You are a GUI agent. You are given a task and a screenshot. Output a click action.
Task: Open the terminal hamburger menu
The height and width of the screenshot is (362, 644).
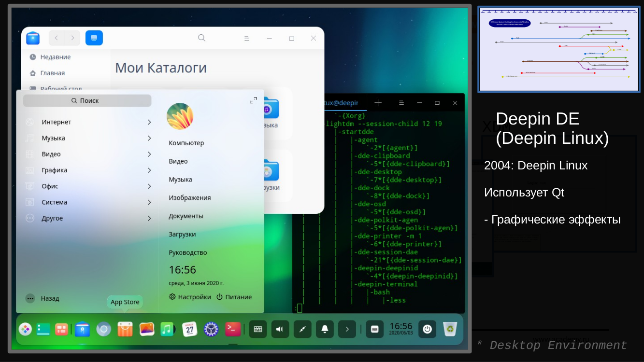click(401, 103)
